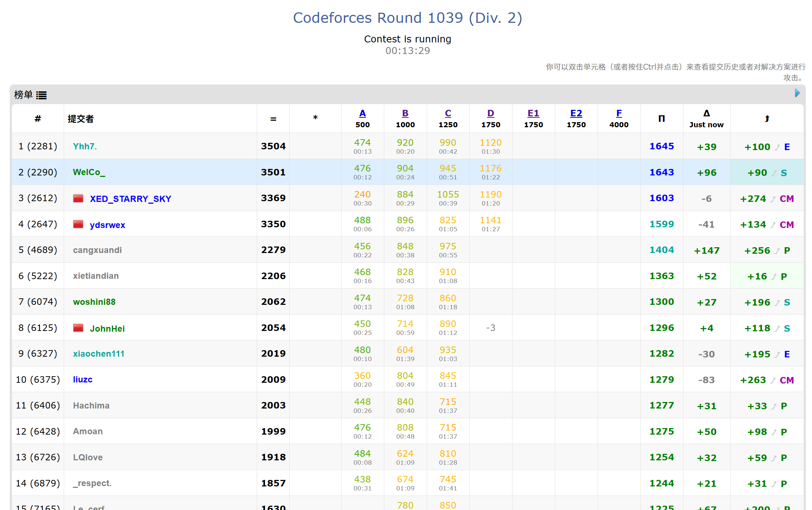Click the = total score column header

coord(273,119)
